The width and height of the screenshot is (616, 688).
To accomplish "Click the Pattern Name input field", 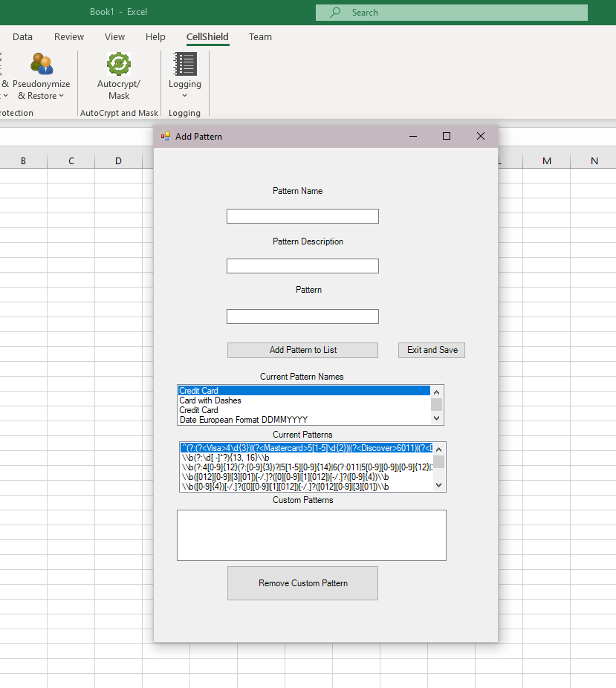I will (x=302, y=216).
